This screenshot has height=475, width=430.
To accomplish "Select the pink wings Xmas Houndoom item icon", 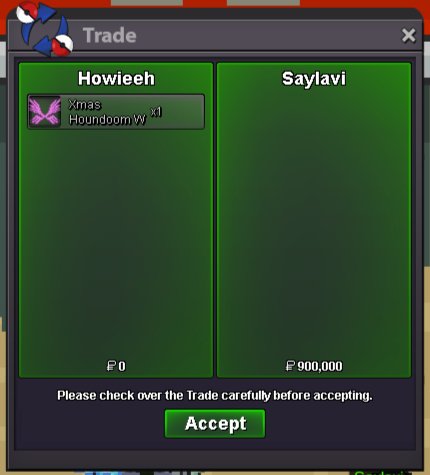I will 45,111.
